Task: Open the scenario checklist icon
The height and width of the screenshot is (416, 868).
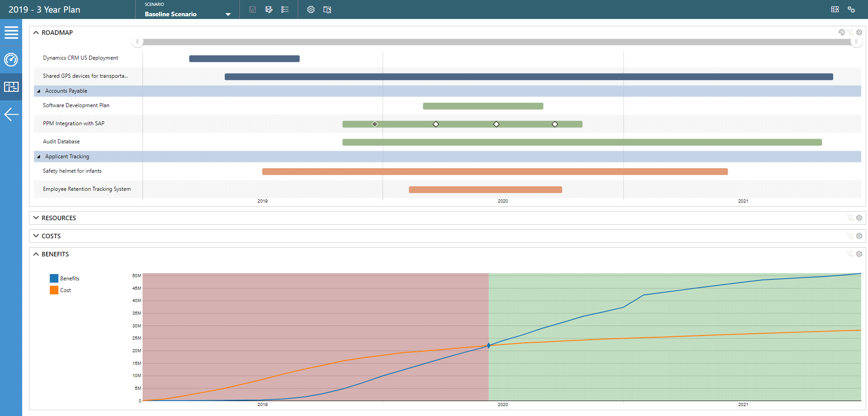Action: [x=285, y=9]
